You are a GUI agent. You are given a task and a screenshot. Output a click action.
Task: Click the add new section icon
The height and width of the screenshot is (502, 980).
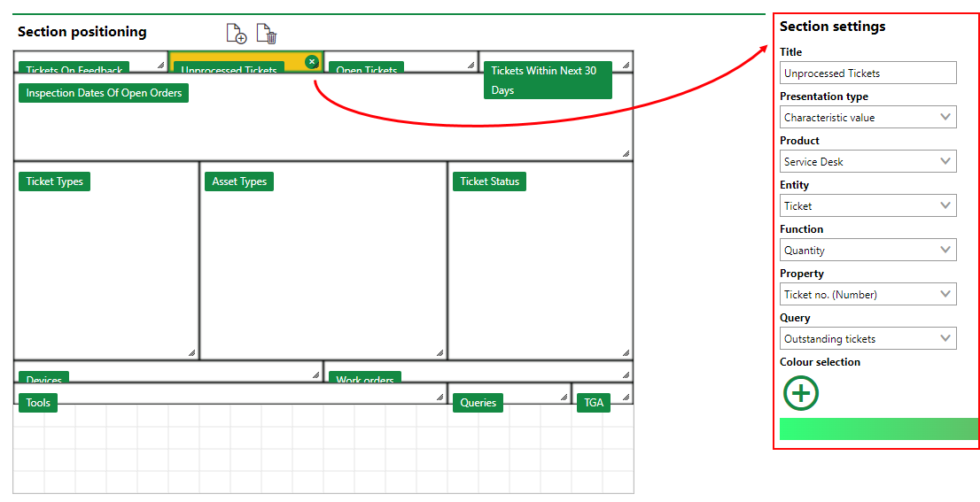click(x=236, y=34)
